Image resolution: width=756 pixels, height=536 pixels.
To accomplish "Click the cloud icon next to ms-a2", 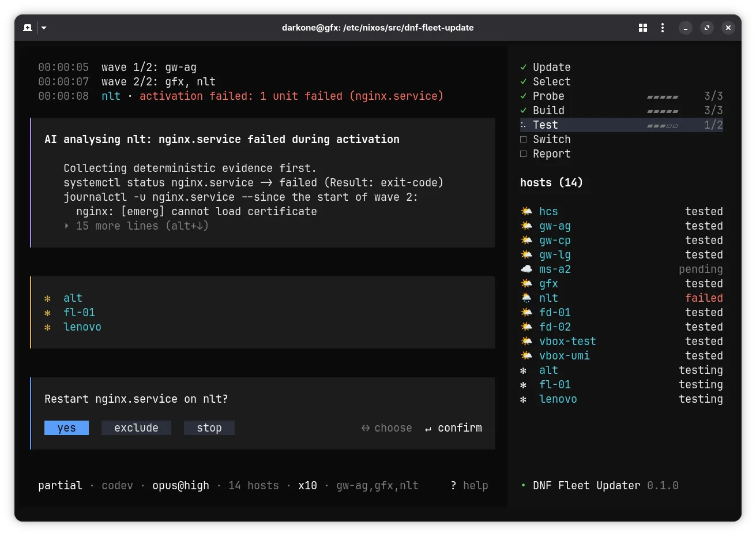I will click(x=526, y=269).
